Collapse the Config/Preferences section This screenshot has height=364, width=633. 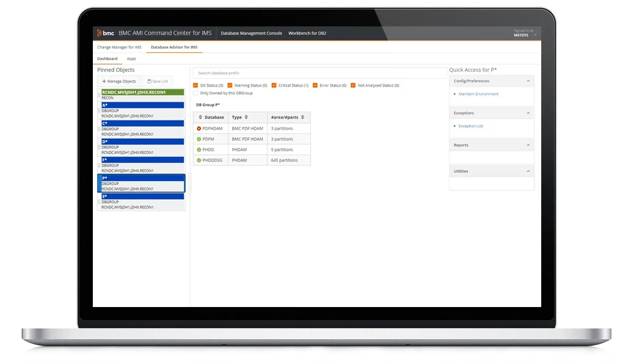click(528, 81)
